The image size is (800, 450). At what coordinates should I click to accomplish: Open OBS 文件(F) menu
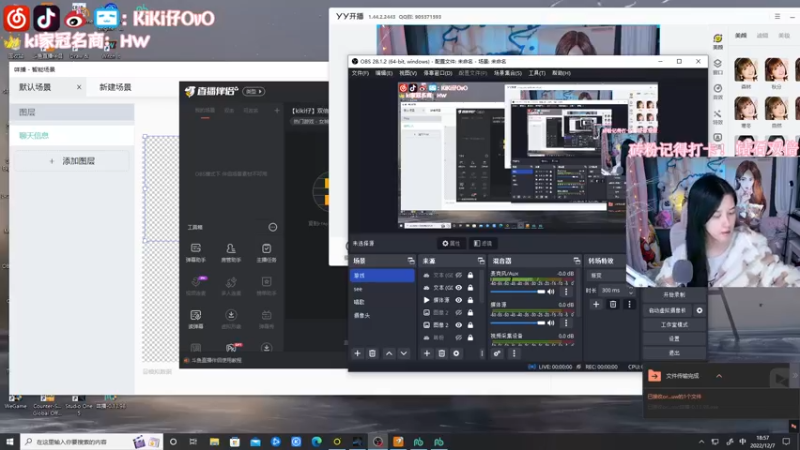click(x=360, y=73)
